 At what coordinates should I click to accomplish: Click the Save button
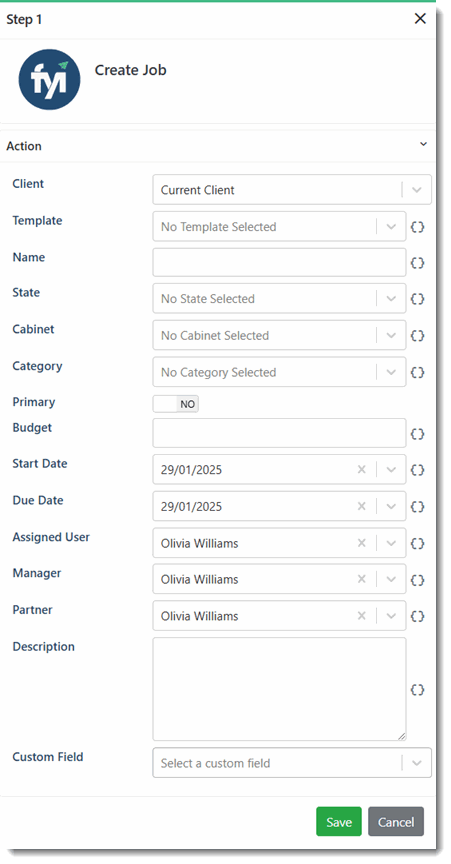coord(339,822)
